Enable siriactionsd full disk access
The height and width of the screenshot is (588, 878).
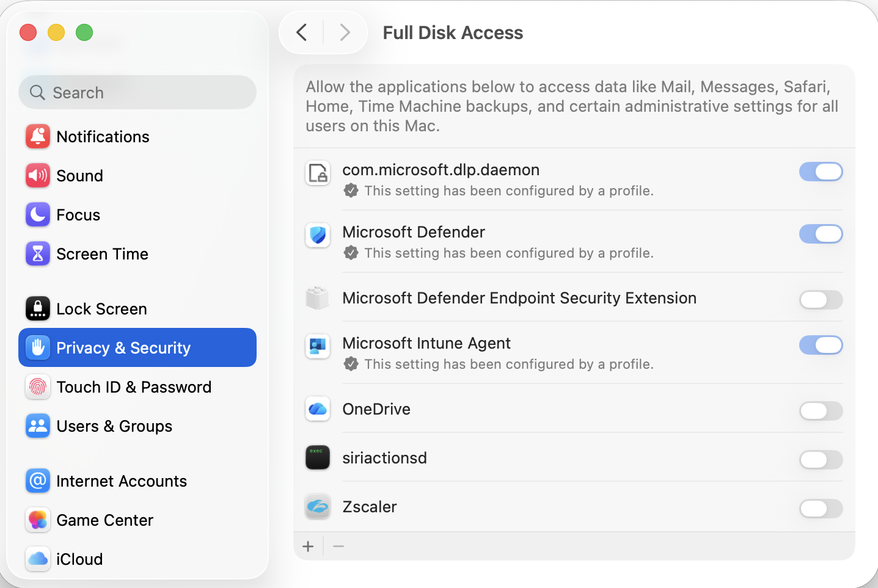821,460
